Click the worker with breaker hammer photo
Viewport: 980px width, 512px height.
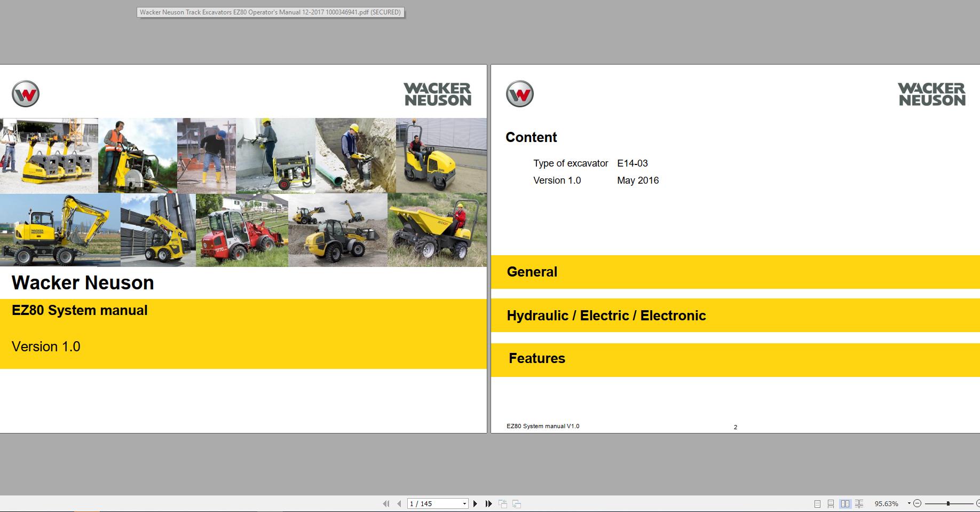point(207,155)
